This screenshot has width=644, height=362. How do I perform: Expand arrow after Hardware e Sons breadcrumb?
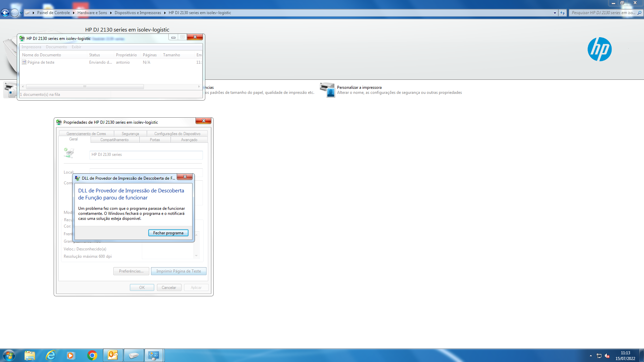[x=111, y=13]
